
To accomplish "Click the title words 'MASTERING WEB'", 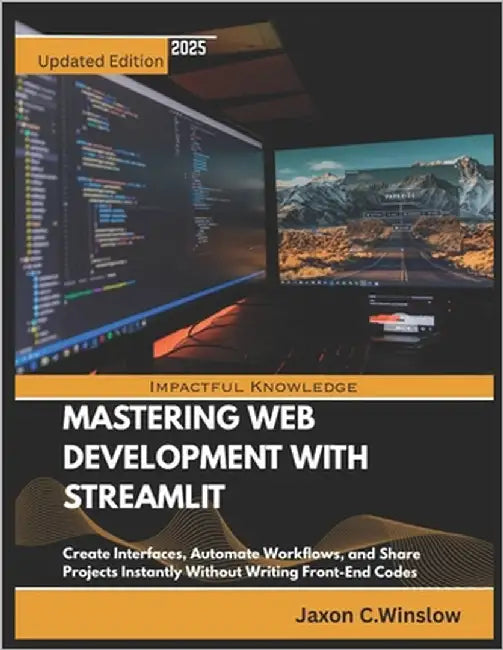I will pos(189,419).
